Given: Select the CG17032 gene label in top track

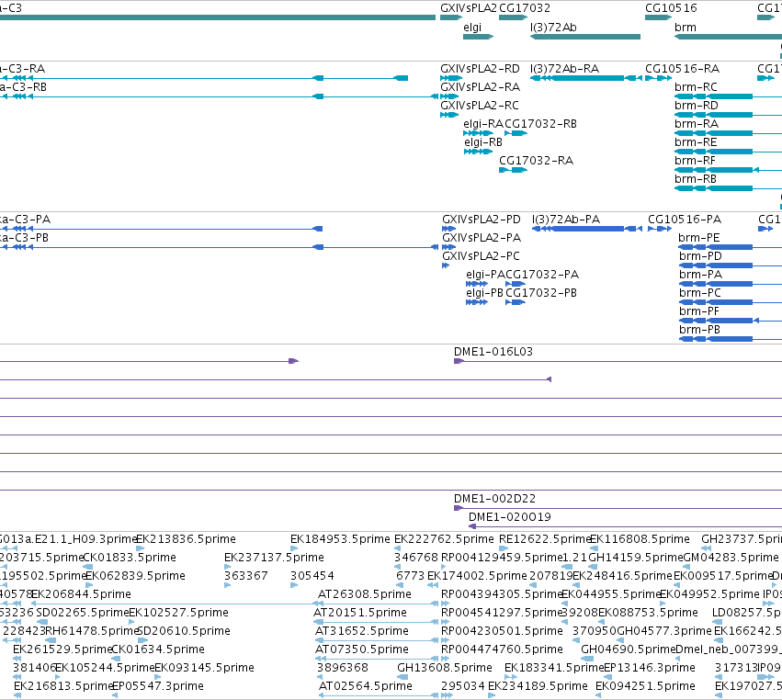Looking at the screenshot, I should [x=525, y=8].
